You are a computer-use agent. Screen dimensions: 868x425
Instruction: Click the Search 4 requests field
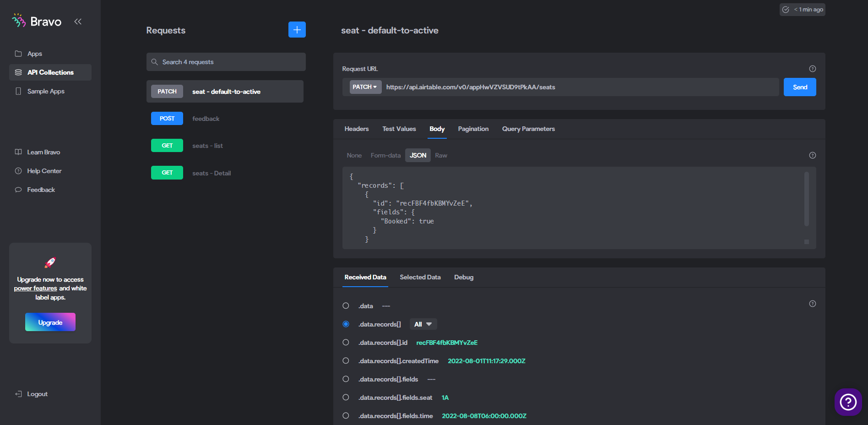pyautogui.click(x=226, y=62)
